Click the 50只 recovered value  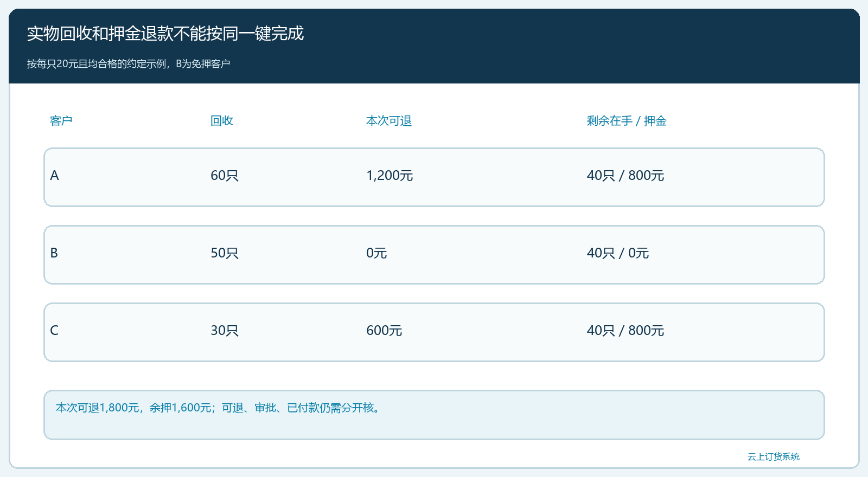pyautogui.click(x=225, y=253)
